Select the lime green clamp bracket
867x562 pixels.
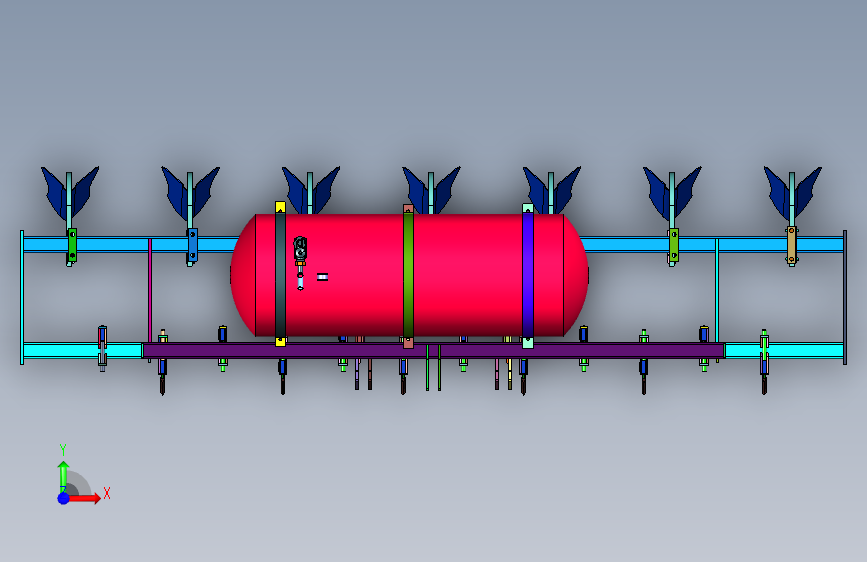(673, 245)
